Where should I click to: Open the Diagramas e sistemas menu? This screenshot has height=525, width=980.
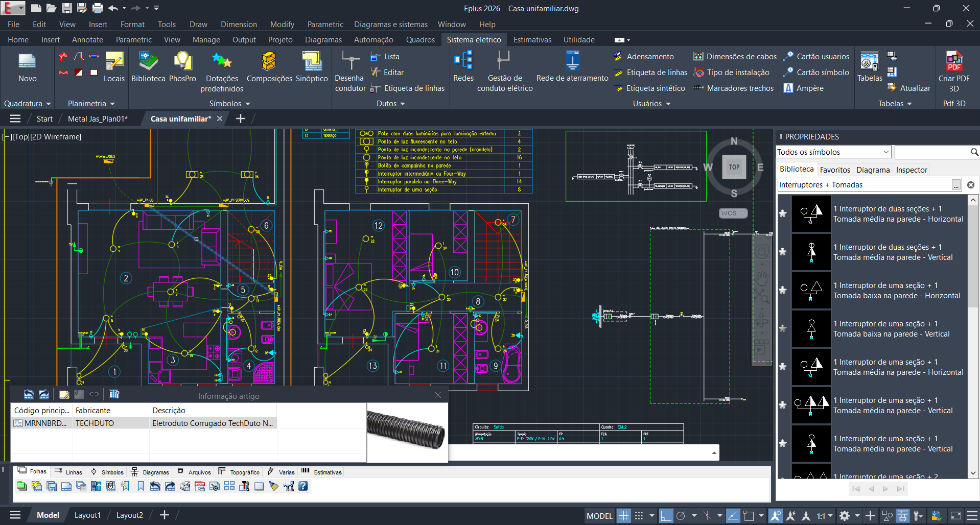pyautogui.click(x=391, y=24)
